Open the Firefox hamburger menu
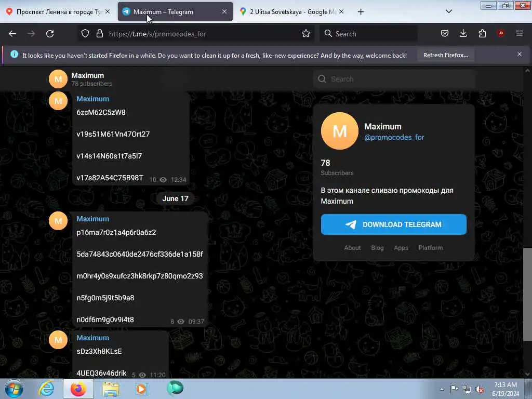This screenshot has width=532, height=399. 520,33
